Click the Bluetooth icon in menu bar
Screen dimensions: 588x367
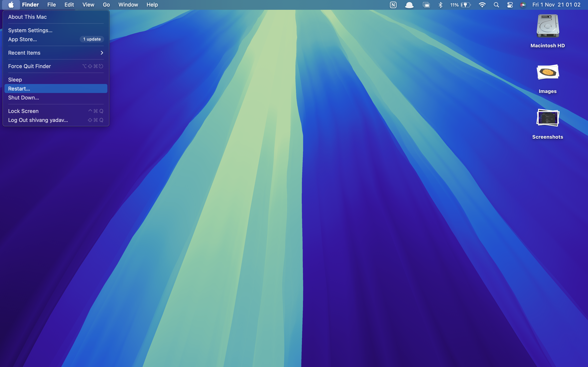point(441,5)
